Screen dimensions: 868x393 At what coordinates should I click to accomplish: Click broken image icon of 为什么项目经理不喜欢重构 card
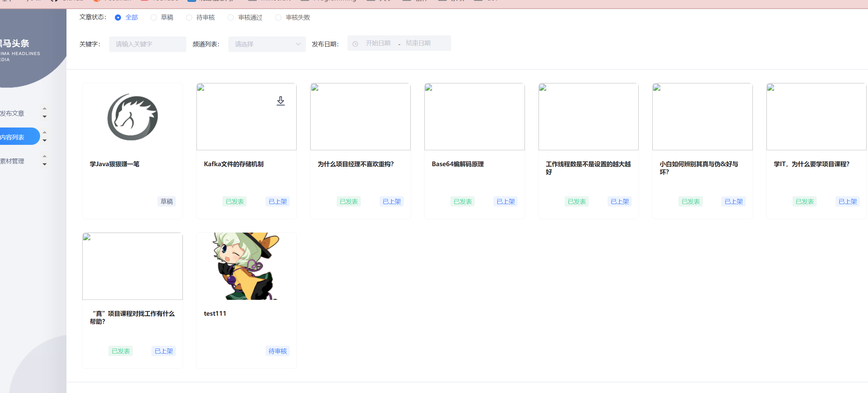click(x=315, y=88)
